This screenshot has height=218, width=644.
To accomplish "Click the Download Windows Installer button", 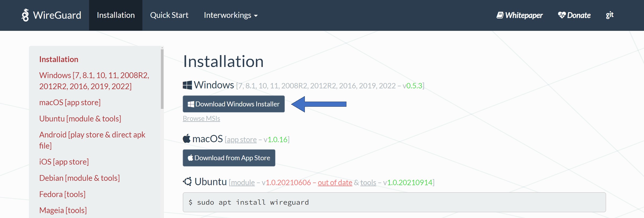I will pyautogui.click(x=233, y=104).
